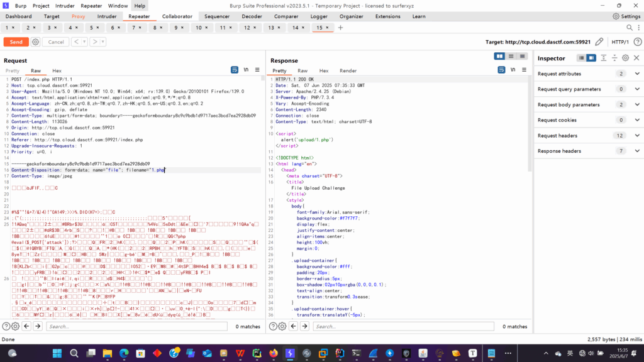644x362 pixels.
Task: Open Inspector settings gear
Action: [x=626, y=58]
